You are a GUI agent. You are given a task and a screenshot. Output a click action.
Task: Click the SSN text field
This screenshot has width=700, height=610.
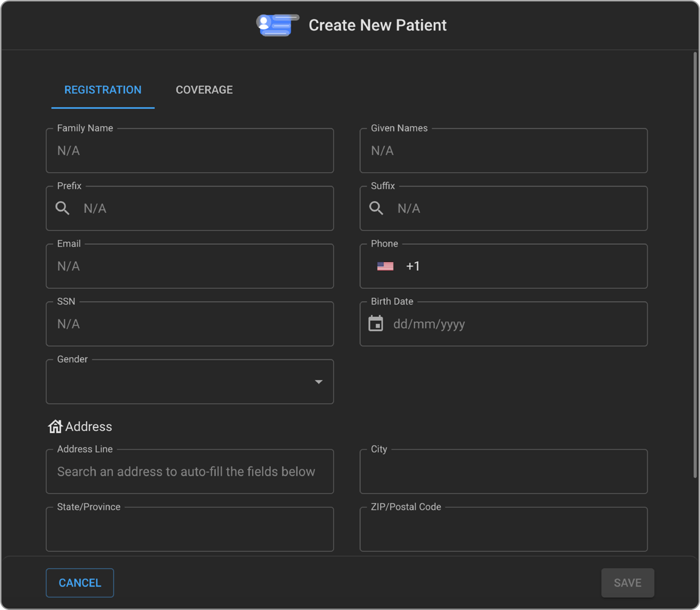pyautogui.click(x=189, y=324)
